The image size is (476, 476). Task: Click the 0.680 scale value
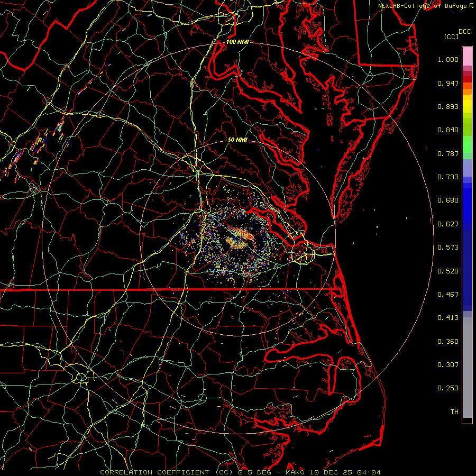(448, 200)
